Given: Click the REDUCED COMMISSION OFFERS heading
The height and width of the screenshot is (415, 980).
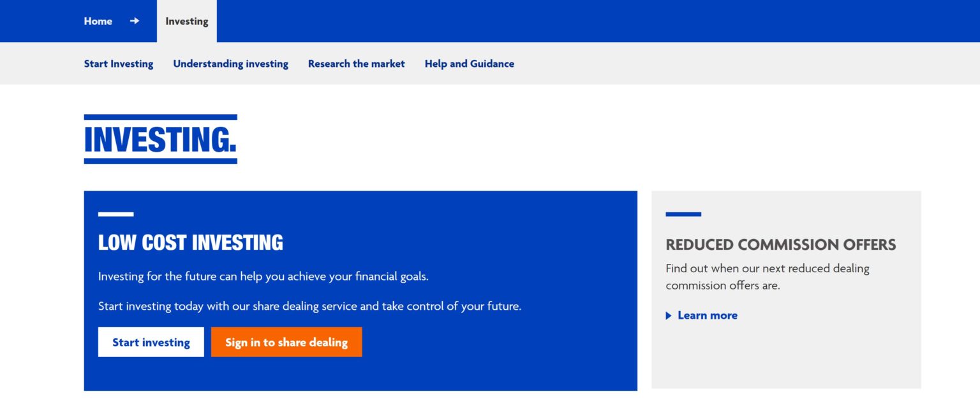Looking at the screenshot, I should 780,244.
